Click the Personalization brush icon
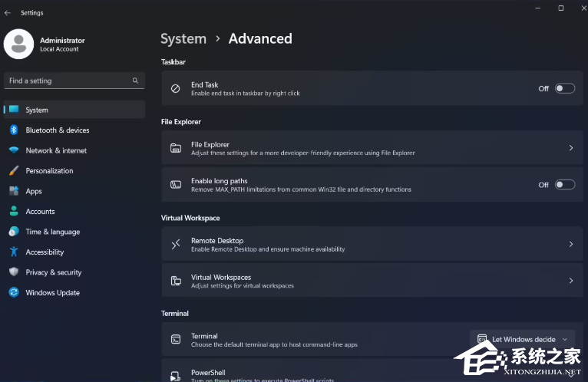 click(x=14, y=171)
